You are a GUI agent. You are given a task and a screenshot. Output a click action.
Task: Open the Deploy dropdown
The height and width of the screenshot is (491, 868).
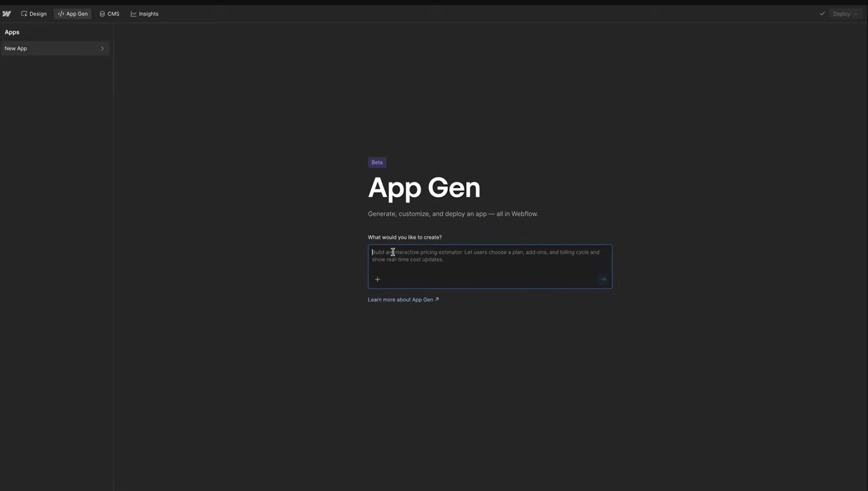click(845, 14)
